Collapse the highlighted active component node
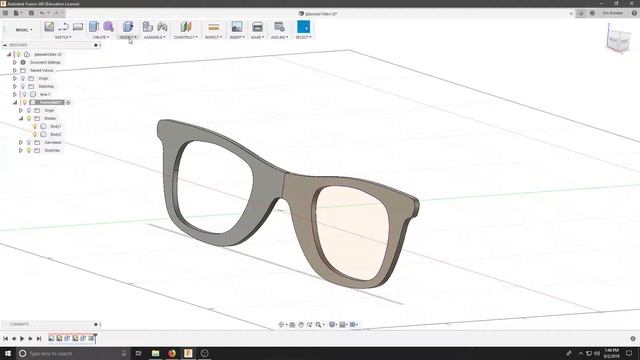Image resolution: width=640 pixels, height=360 pixels. click(x=15, y=102)
